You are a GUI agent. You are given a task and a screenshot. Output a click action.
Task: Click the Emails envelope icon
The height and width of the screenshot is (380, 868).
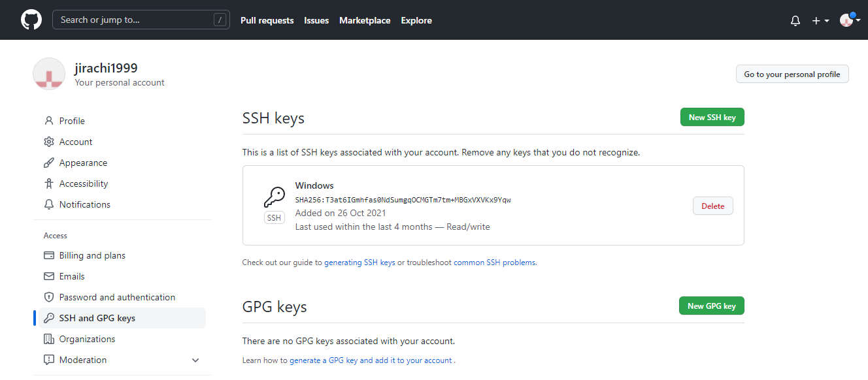coord(48,276)
